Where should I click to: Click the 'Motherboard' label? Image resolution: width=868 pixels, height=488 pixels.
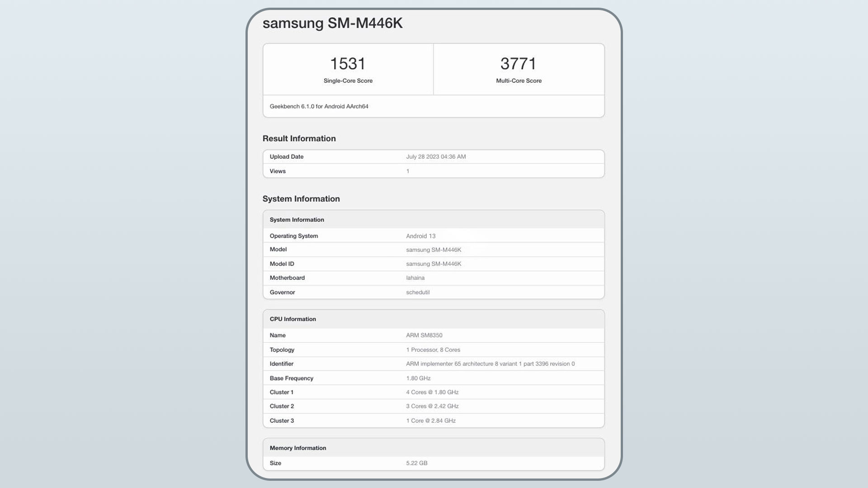[287, 278]
